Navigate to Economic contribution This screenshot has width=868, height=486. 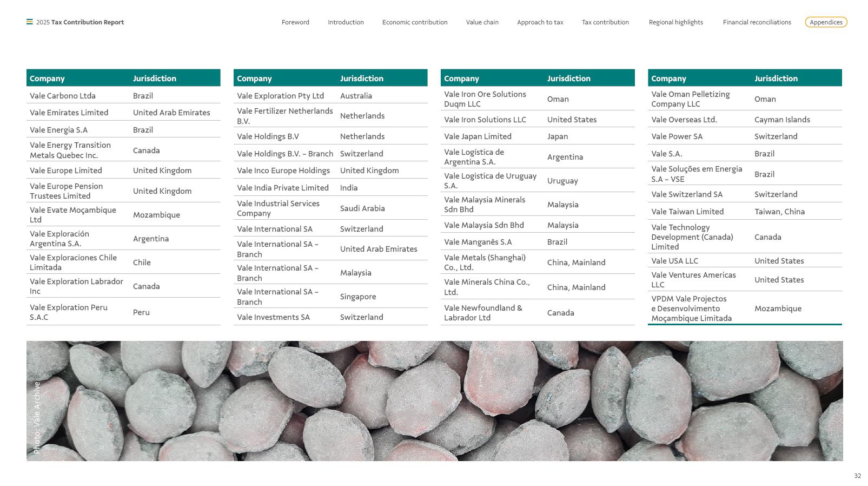click(415, 22)
